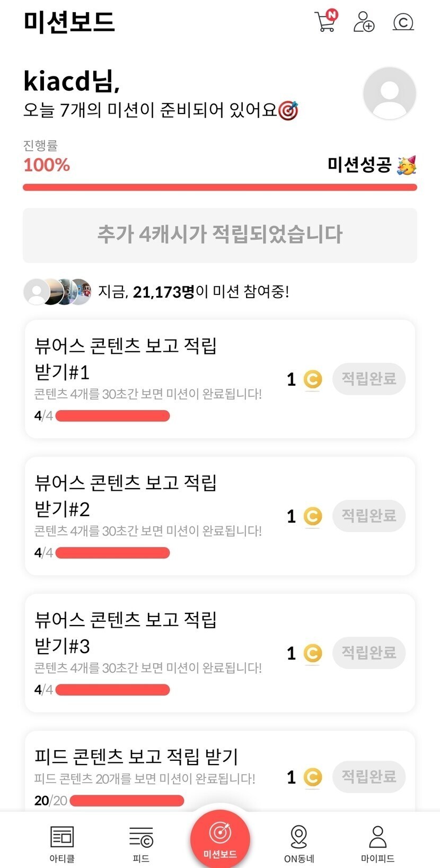Tap 적립완료 for 뷰어스 콘텐츠 #1
The width and height of the screenshot is (440, 868).
coord(368,379)
